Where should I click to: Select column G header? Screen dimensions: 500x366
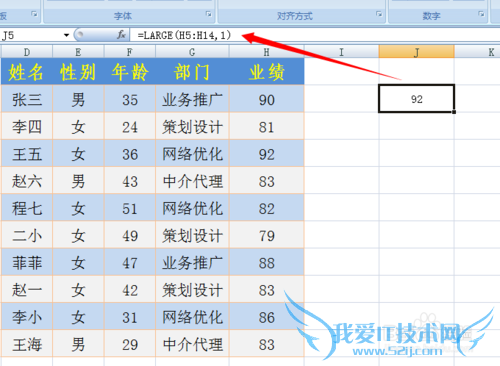192,52
